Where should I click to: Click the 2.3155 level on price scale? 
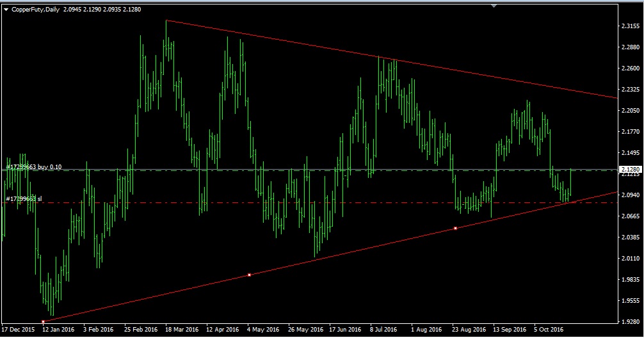(630, 26)
